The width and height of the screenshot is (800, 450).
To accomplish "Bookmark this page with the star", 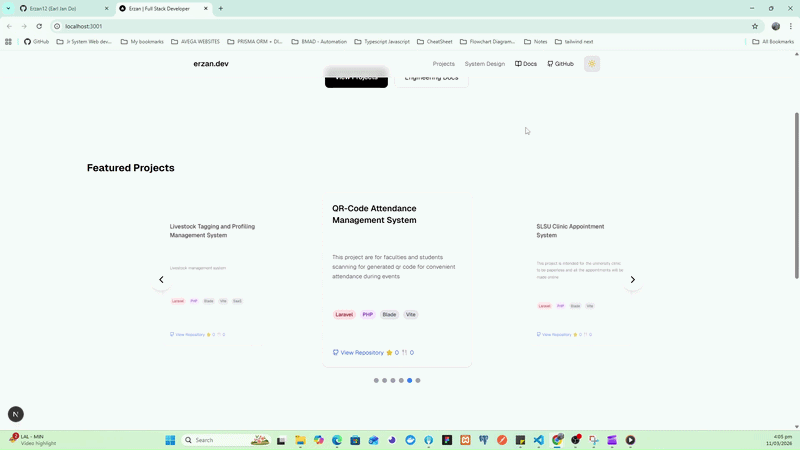I will (x=755, y=26).
